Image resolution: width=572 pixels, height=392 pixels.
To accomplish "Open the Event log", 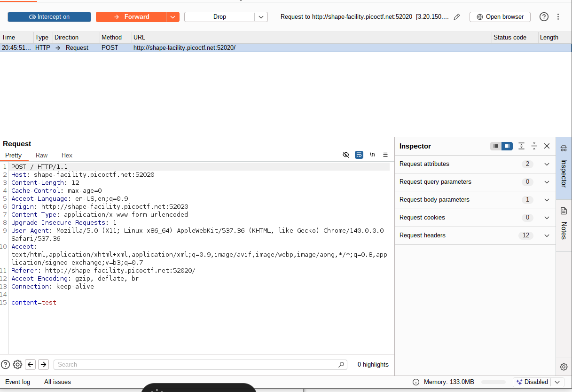I will click(17, 382).
